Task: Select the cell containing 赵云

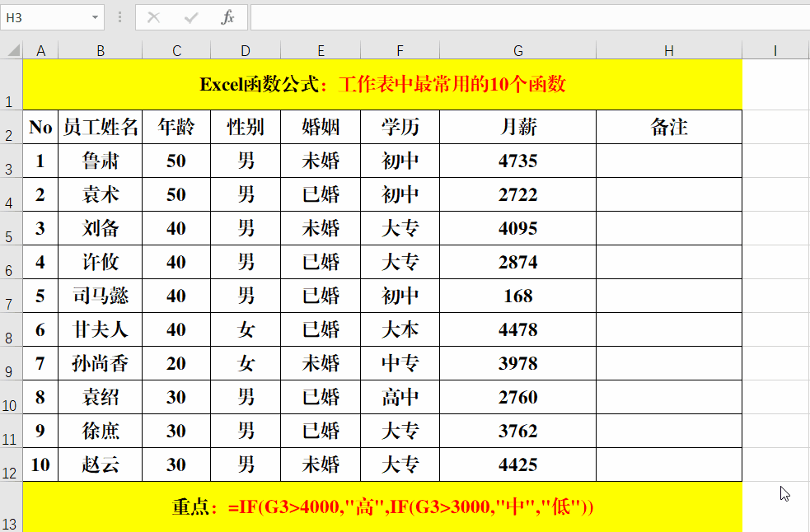Action: coord(101,464)
